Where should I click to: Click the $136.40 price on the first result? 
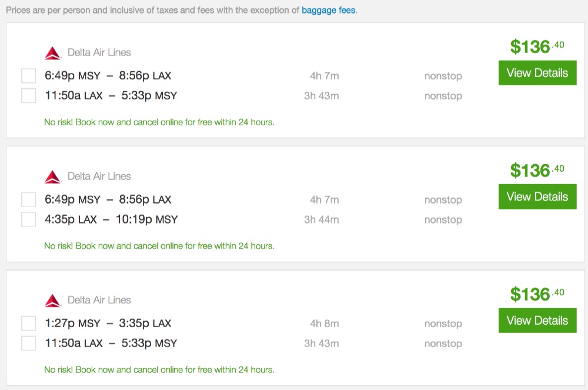[x=536, y=46]
